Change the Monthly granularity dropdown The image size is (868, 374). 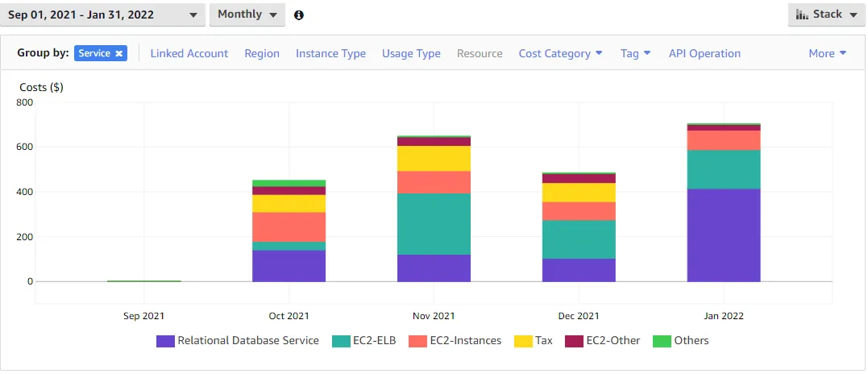247,15
